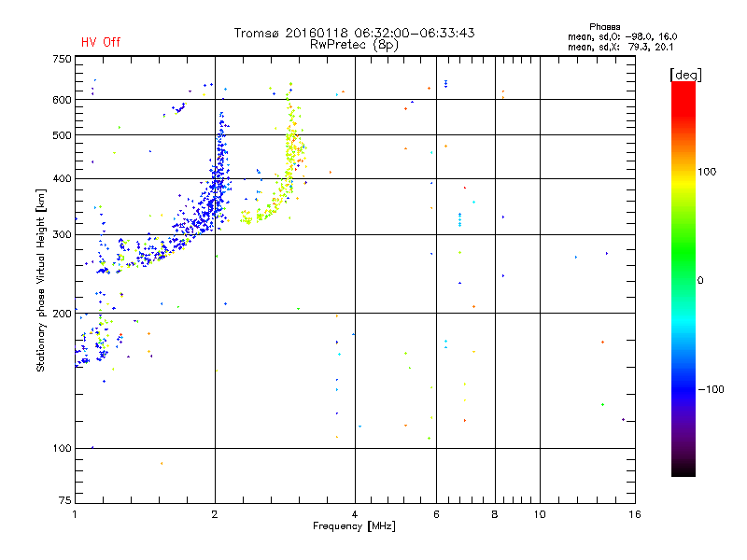Image resolution: width=747 pixels, height=560 pixels.
Task: Click the 6 MHz x-axis tick label
Action: click(436, 514)
